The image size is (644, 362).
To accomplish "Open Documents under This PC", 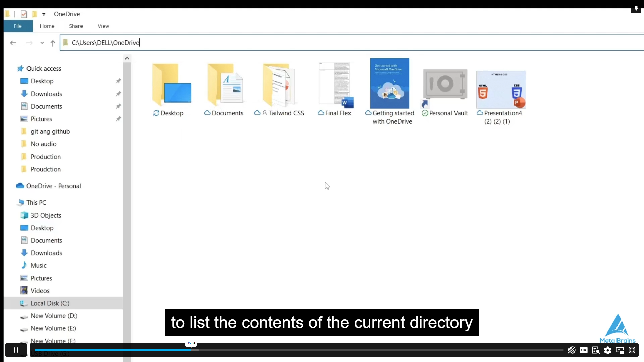I will (42, 240).
